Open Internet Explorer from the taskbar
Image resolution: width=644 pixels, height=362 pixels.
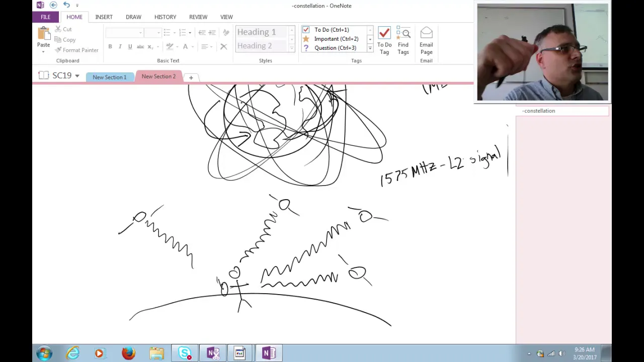(x=72, y=353)
